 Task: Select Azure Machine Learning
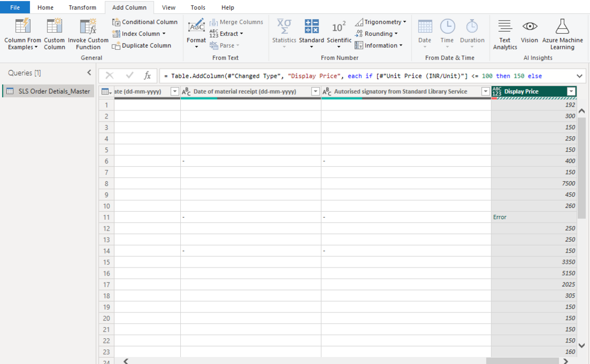[562, 34]
